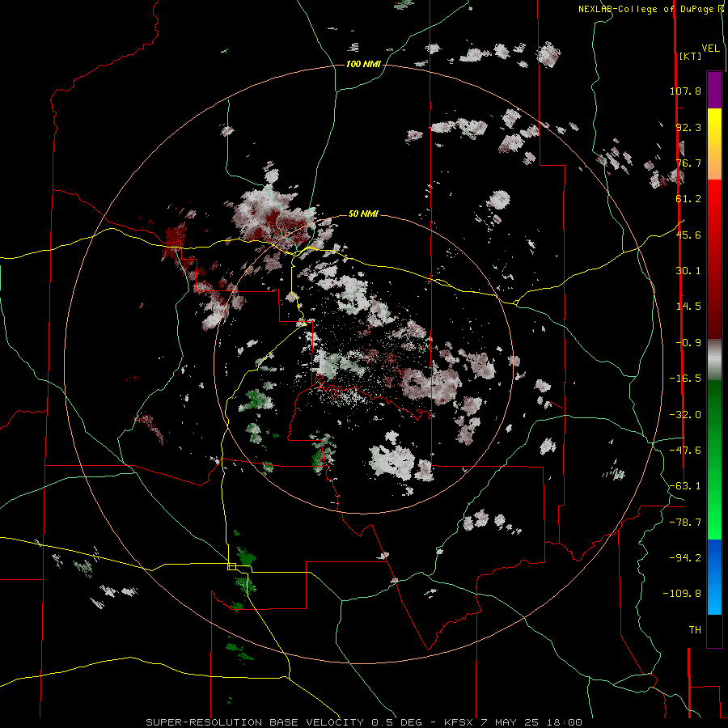Screen dimensions: 728x728
Task: Click the NEXLAB-College of DuPage header text
Action: [x=648, y=9]
